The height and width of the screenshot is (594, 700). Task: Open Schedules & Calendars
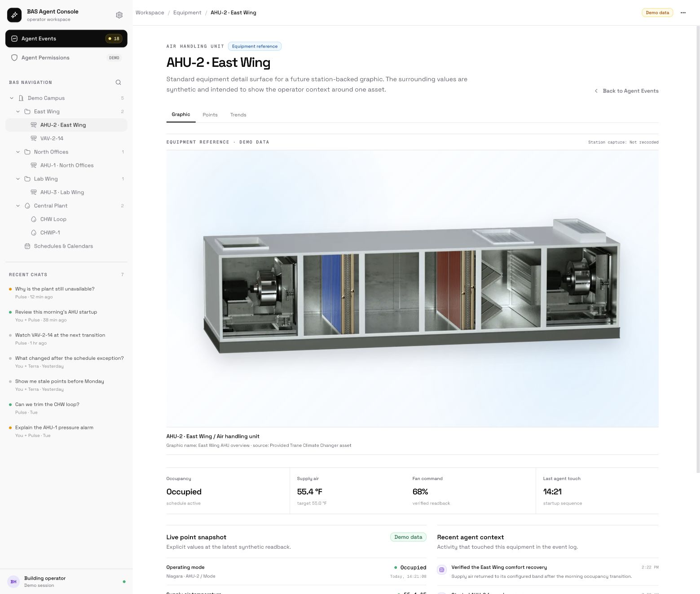[x=66, y=246]
